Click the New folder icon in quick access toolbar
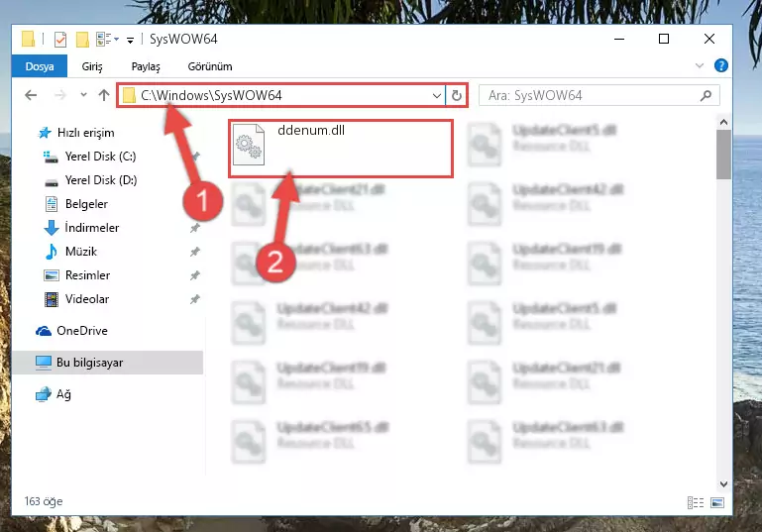This screenshot has height=532, width=762. (82, 40)
